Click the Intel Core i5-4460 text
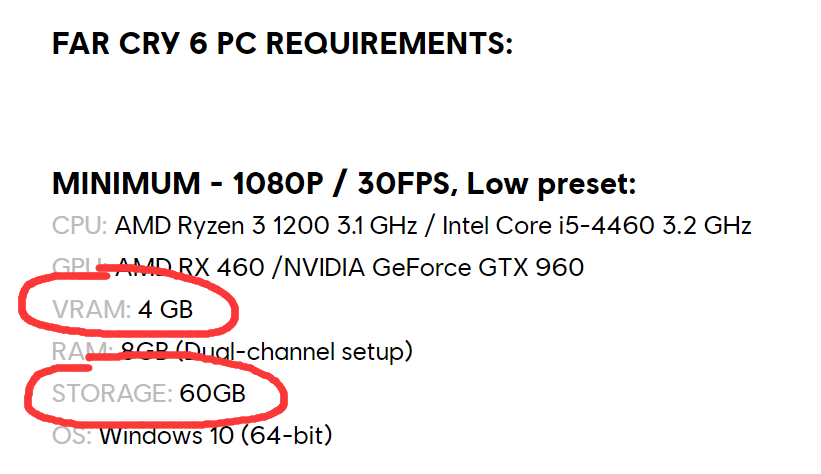This screenshot has width=821, height=474. pos(548,226)
